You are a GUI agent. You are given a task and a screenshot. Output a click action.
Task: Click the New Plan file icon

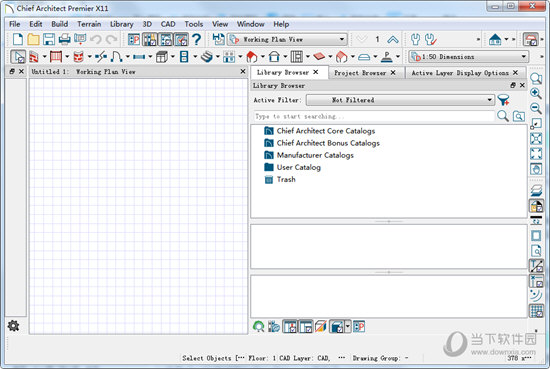tap(18, 39)
